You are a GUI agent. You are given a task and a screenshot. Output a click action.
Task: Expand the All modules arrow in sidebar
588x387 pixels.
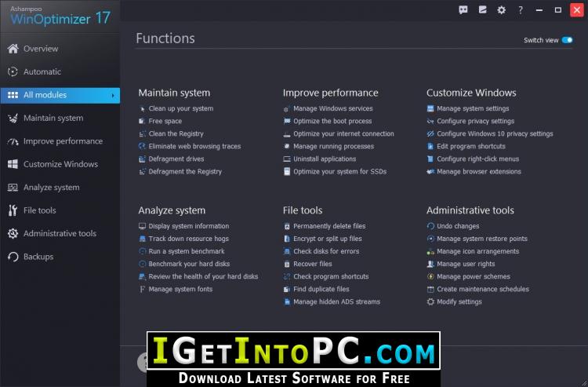[x=113, y=95]
